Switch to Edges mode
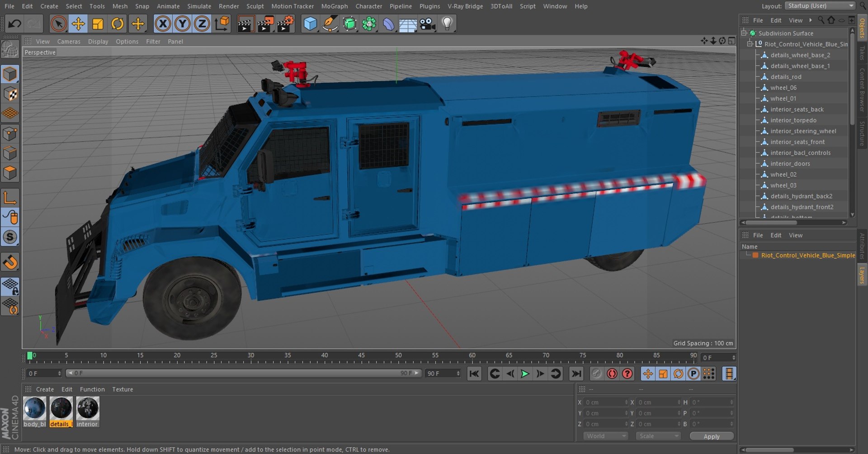 [10, 154]
